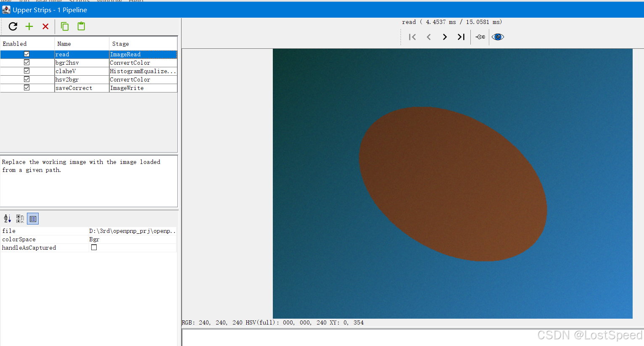
Task: Toggle the eye view icon
Action: [x=498, y=37]
